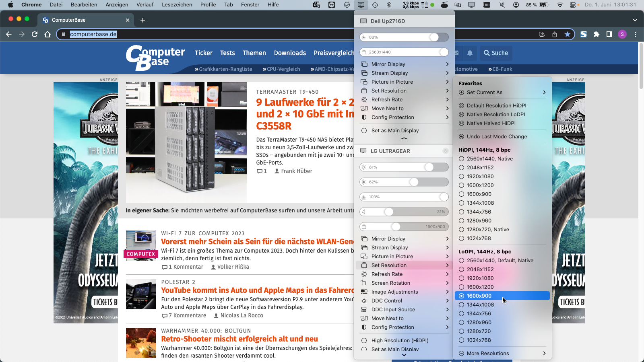Bookmark this page with the star icon
Viewport: 644px width, 362px height.
click(568, 34)
